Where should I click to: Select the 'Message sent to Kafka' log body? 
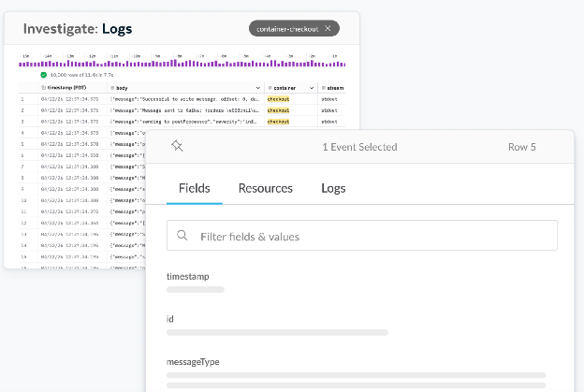[184, 110]
